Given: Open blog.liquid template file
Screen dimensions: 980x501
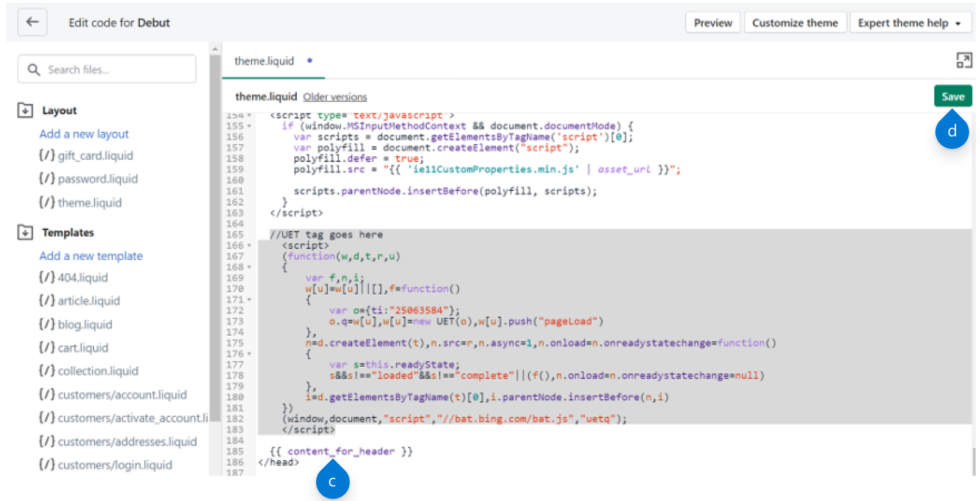Looking at the screenshot, I should pyautogui.click(x=76, y=325).
